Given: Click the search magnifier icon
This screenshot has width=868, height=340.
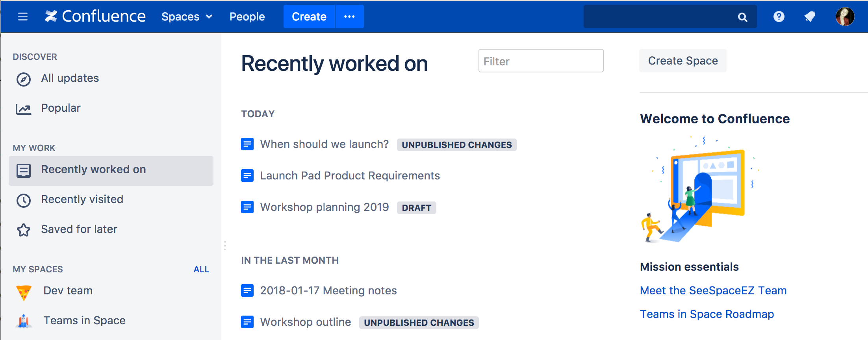Looking at the screenshot, I should tap(742, 17).
